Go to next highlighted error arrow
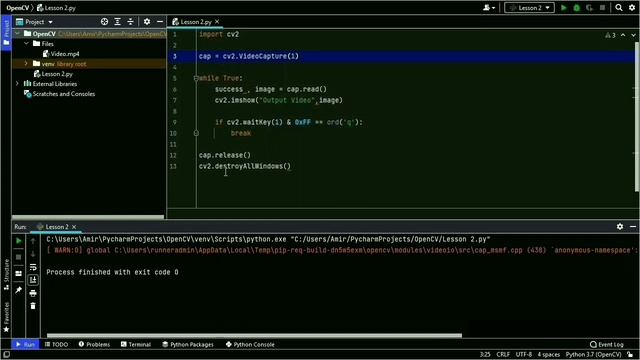640x360 pixels. click(633, 35)
